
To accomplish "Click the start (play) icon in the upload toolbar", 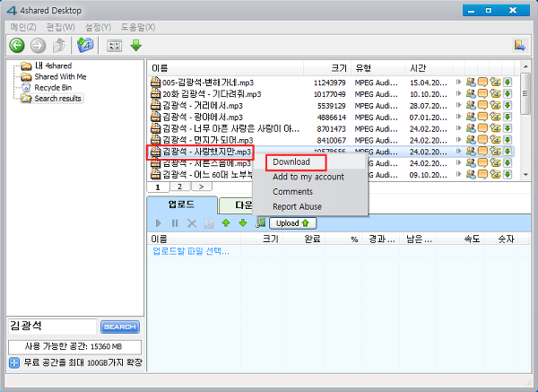I will [158, 223].
